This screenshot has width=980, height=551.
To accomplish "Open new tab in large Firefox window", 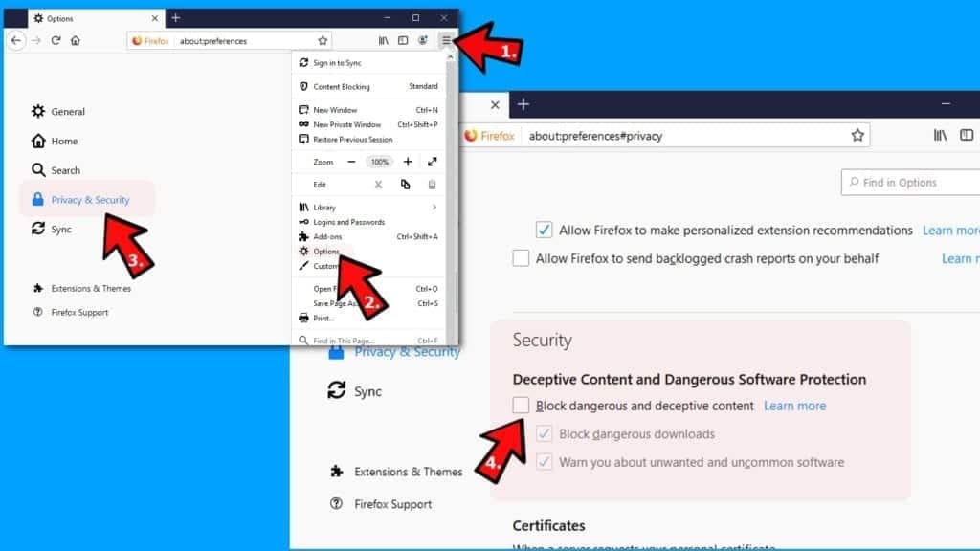I will pos(523,104).
